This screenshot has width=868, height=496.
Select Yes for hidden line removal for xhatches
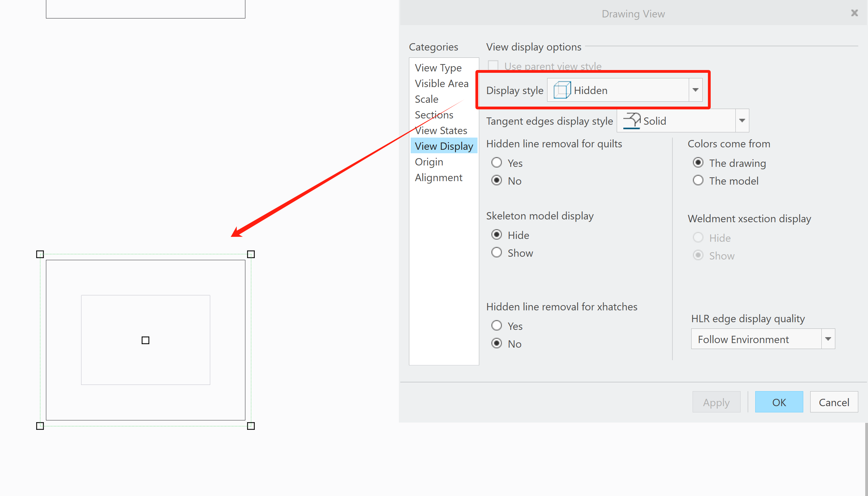(x=497, y=325)
